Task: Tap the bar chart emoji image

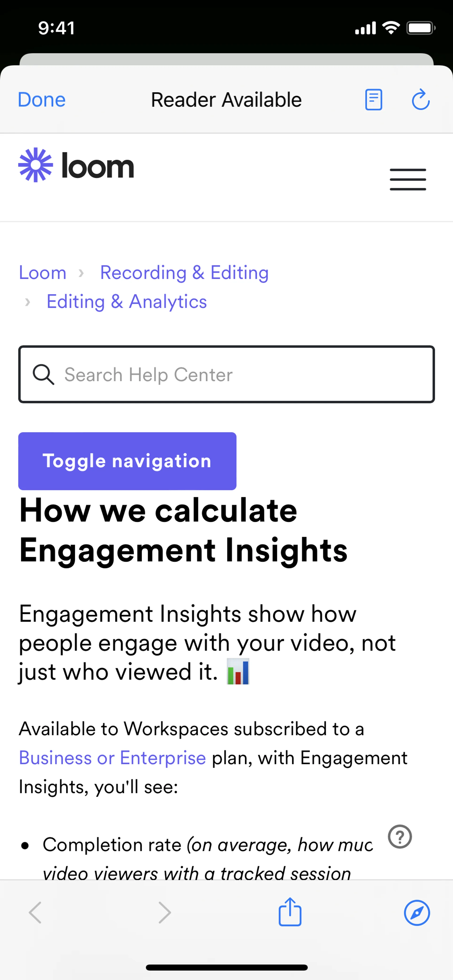Action: [x=238, y=671]
